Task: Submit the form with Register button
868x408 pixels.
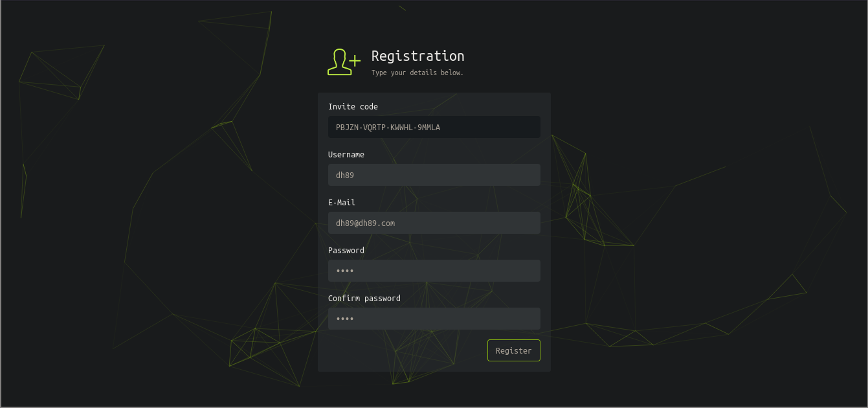Action: click(x=514, y=350)
